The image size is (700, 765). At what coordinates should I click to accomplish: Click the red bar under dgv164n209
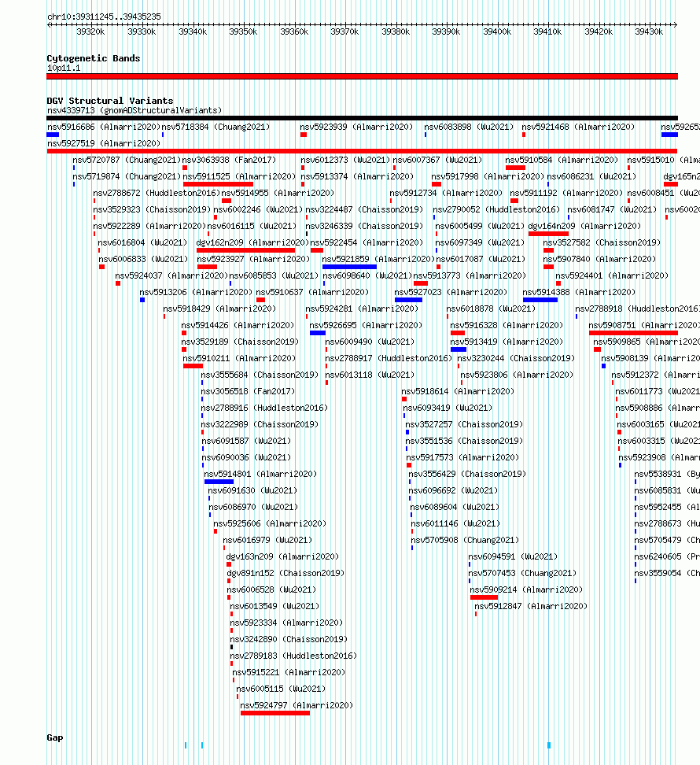[548, 234]
